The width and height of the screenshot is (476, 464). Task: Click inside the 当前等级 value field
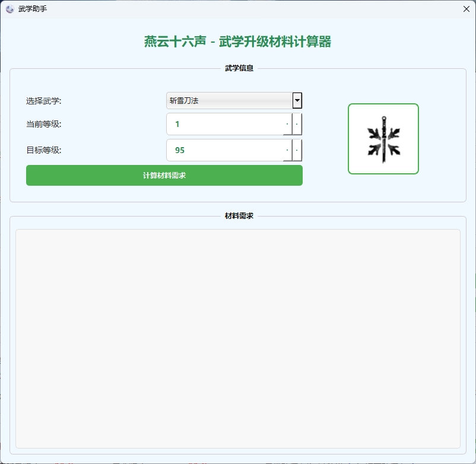[x=226, y=125]
